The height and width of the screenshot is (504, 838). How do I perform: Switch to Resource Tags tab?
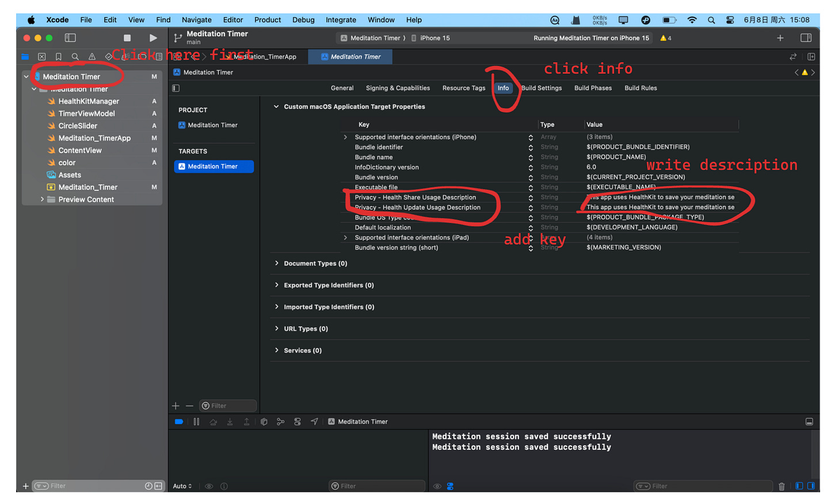(x=464, y=88)
